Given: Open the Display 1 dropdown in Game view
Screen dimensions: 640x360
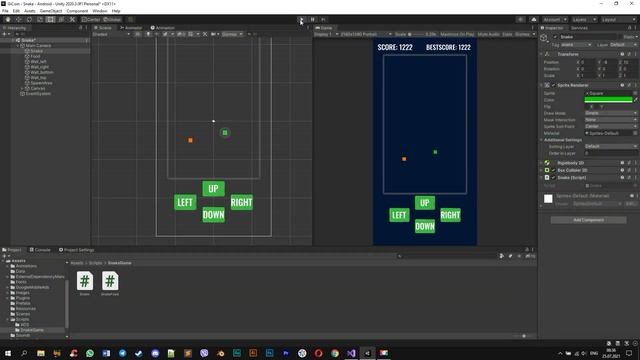Looking at the screenshot, I should coord(326,34).
